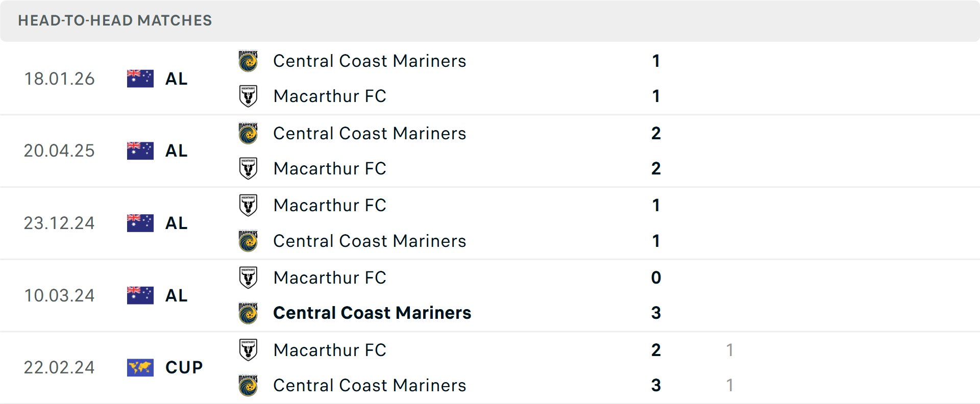Select the HEAD-TO-HEAD MATCHES header
Viewport: 980px width, 404px height.
(x=115, y=20)
